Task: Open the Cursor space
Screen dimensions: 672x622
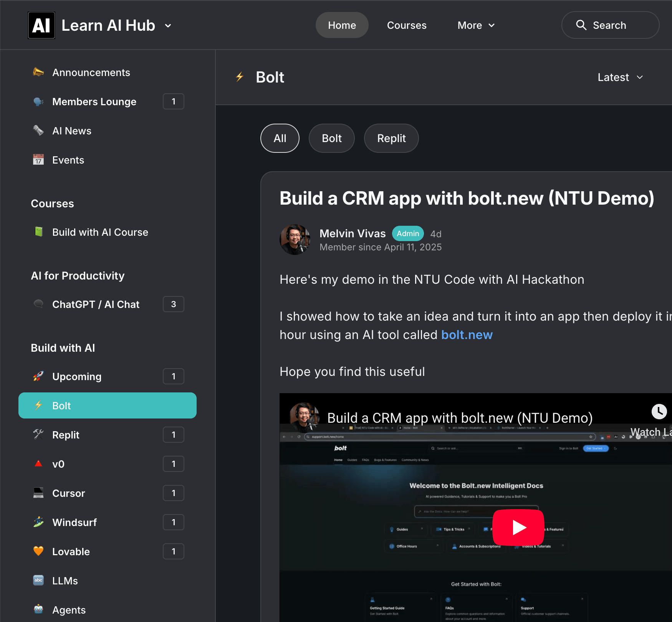Action: [108, 493]
